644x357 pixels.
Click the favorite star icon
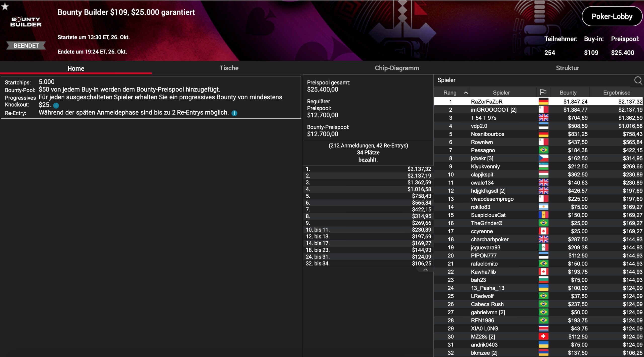(x=5, y=7)
